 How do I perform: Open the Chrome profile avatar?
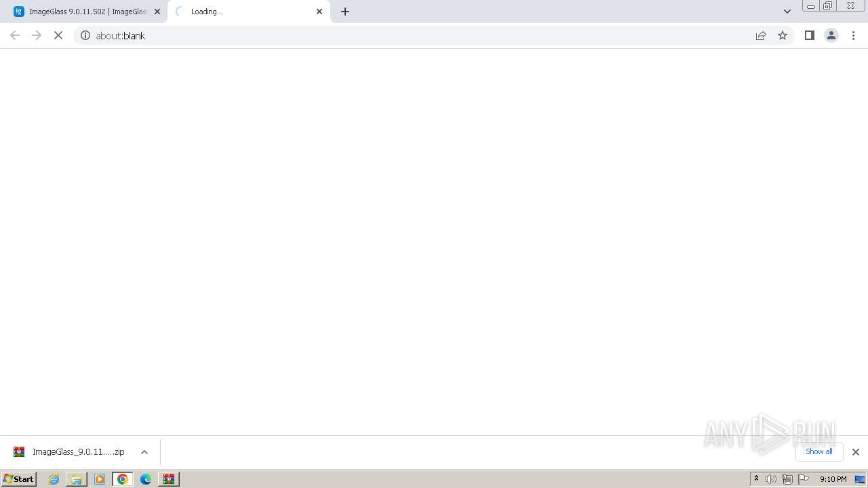831,35
